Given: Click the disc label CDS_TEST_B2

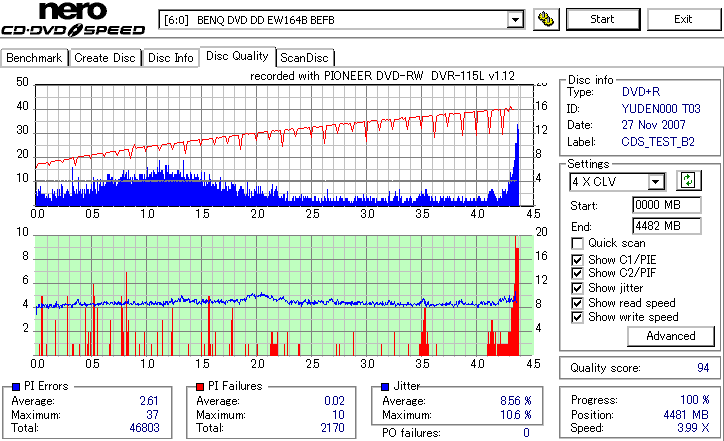Looking at the screenshot, I should [x=658, y=142].
